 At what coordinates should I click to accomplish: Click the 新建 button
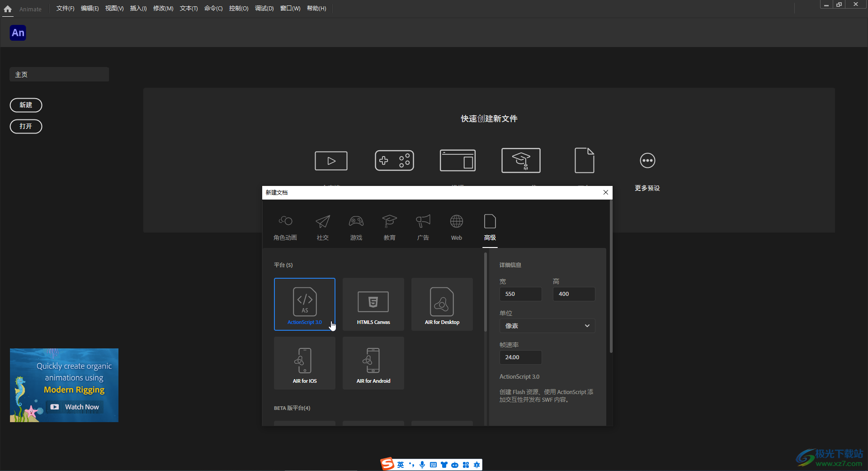point(26,105)
